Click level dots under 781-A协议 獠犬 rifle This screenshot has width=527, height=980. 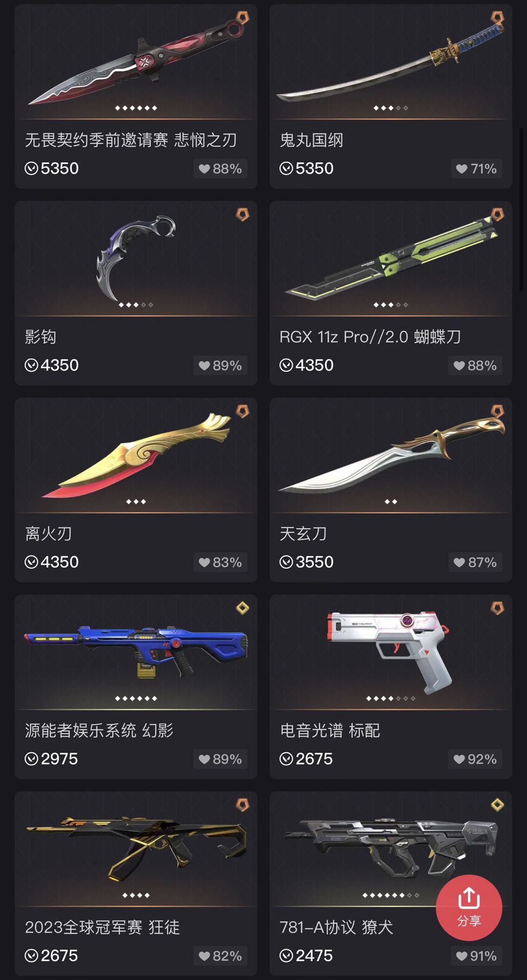pos(391,895)
